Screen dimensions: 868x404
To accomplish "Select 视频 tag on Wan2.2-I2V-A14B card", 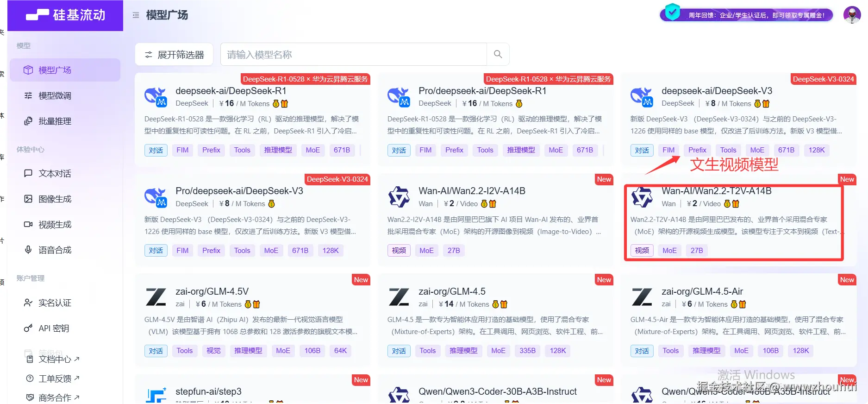I will tap(399, 251).
